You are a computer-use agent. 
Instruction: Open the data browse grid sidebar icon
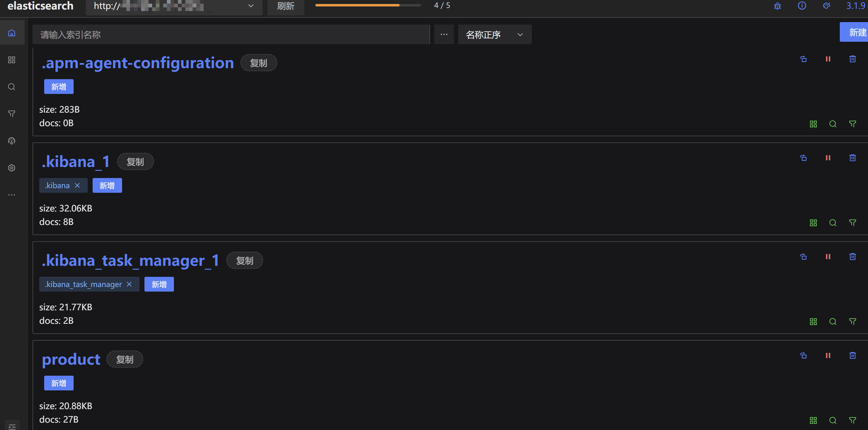pos(12,60)
